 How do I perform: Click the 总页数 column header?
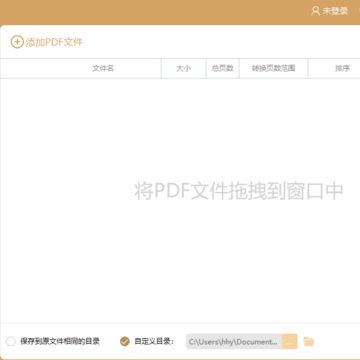(223, 68)
